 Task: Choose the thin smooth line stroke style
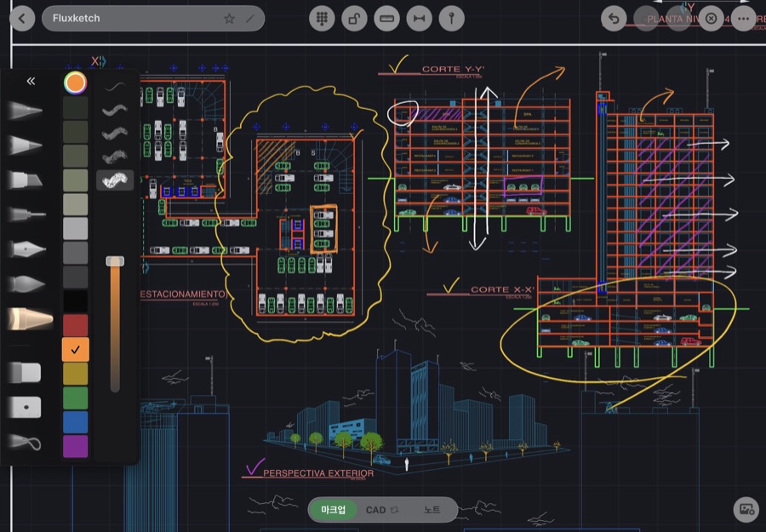click(x=115, y=88)
